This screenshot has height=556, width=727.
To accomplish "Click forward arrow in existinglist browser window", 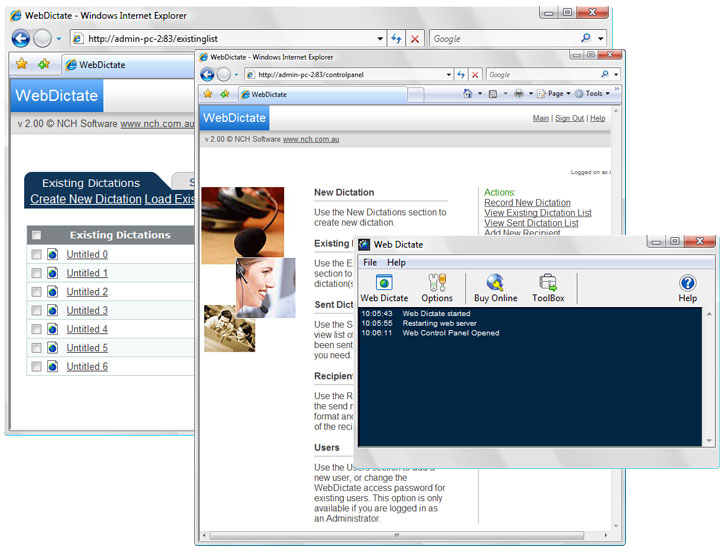I will [42, 38].
